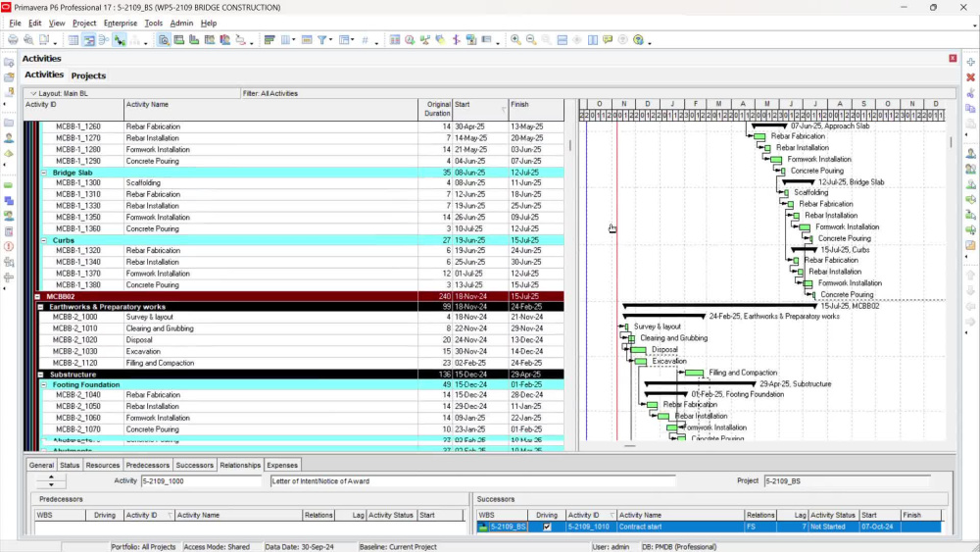Image resolution: width=980 pixels, height=552 pixels.
Task: Click the Columns icon in toolbar
Action: click(x=285, y=40)
